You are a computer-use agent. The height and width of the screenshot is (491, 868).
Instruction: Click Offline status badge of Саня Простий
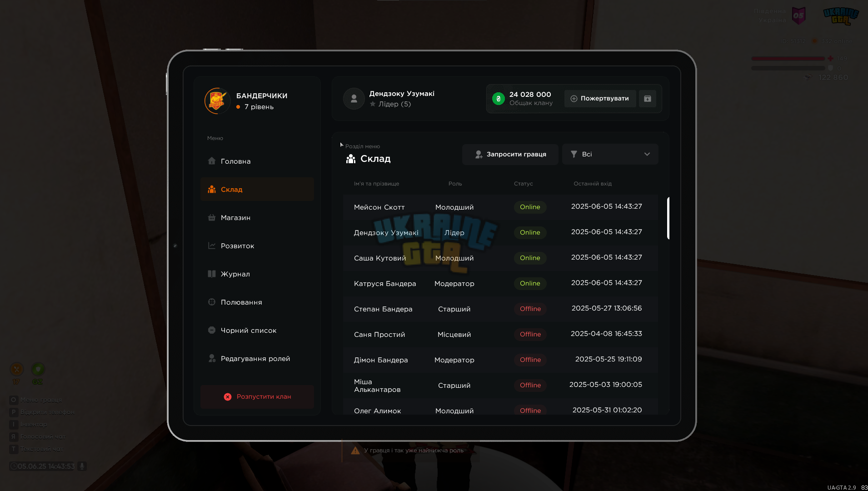click(530, 335)
